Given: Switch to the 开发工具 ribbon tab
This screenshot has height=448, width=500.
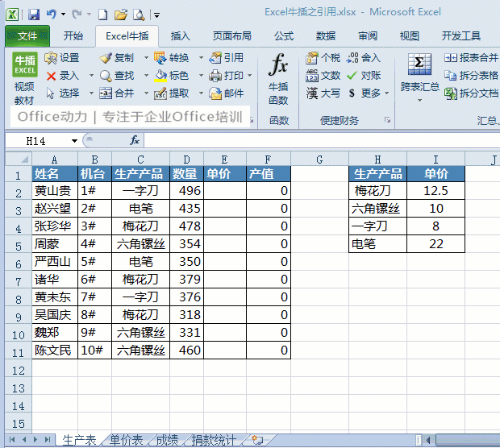Looking at the screenshot, I should [x=460, y=36].
